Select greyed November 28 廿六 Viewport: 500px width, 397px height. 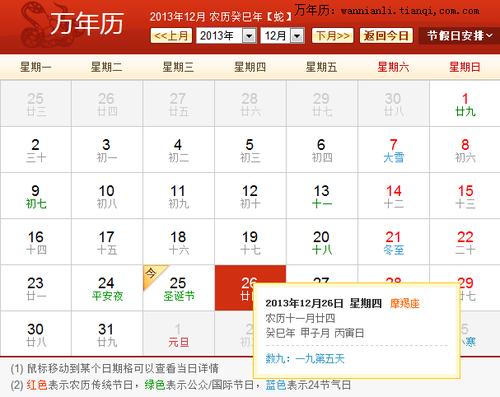pyautogui.click(x=250, y=104)
